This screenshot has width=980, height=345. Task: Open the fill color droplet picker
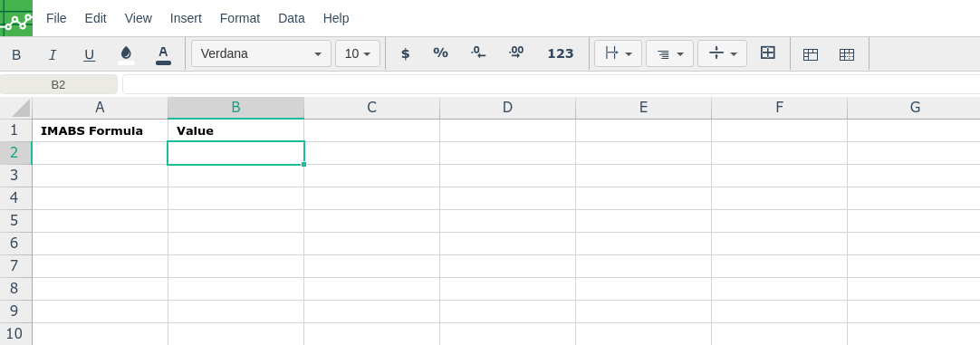pos(126,54)
